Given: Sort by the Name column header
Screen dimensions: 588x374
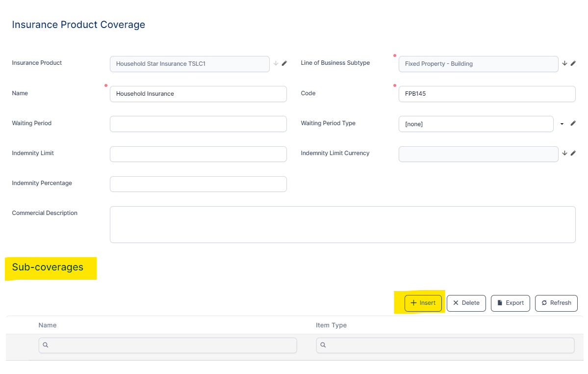Looking at the screenshot, I should tap(48, 325).
